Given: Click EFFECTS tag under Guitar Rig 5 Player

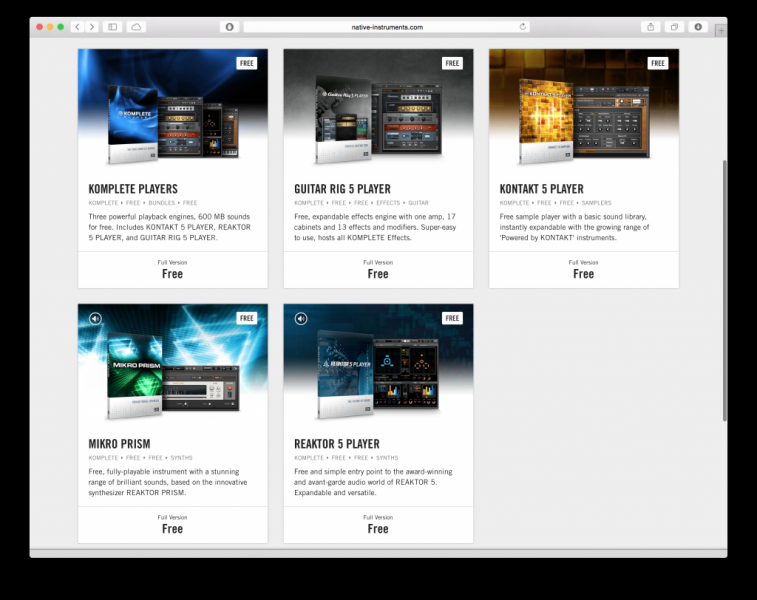Looking at the screenshot, I should click(388, 203).
